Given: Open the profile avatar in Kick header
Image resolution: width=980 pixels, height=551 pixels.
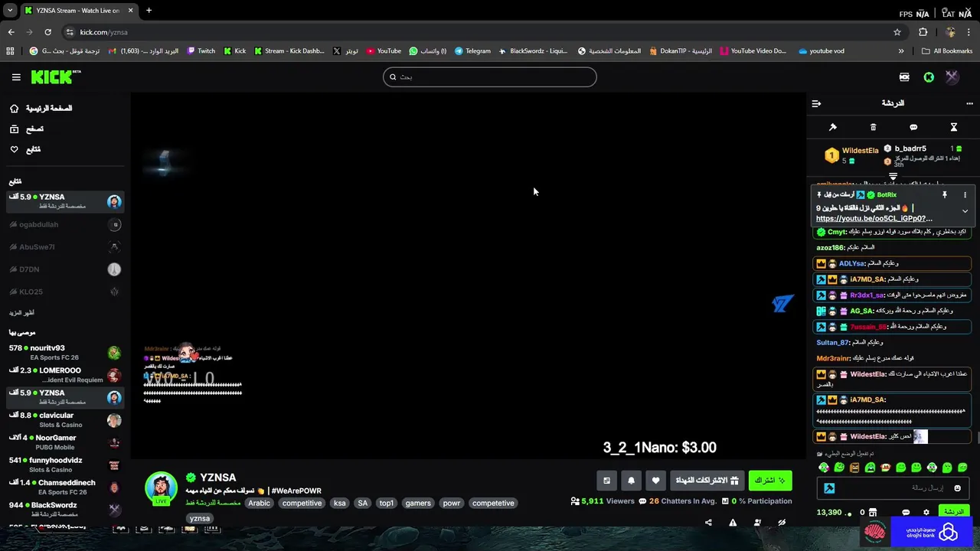Looking at the screenshot, I should (952, 77).
